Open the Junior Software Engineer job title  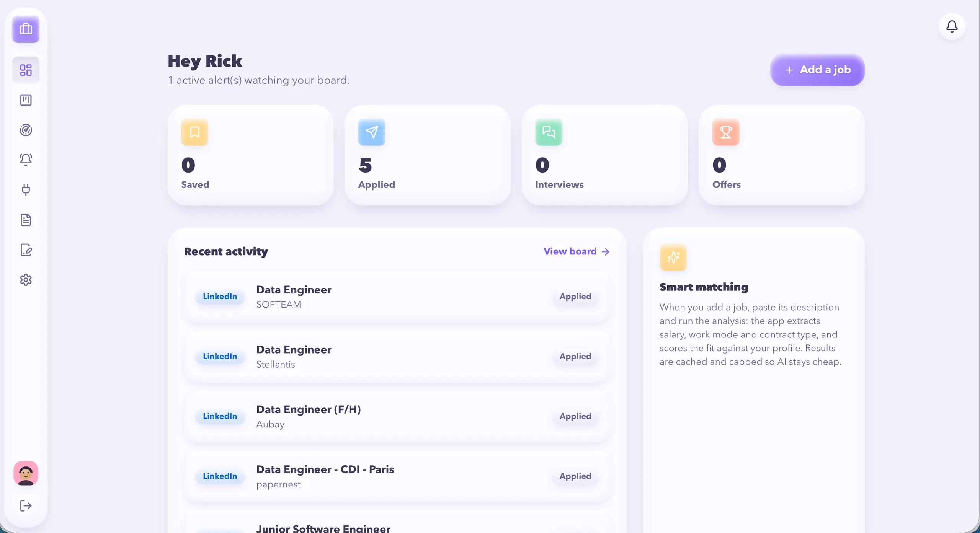323,528
